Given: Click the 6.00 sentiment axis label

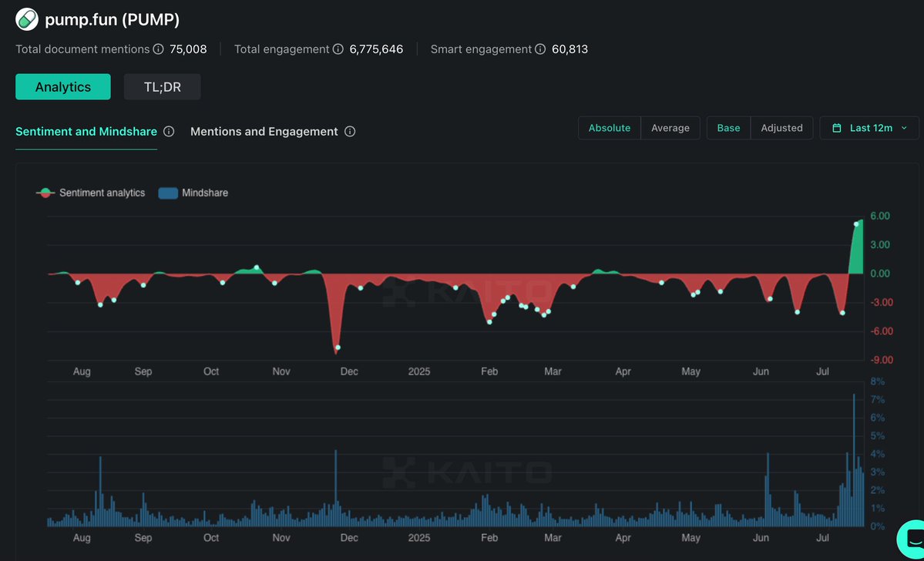Looking at the screenshot, I should [x=880, y=217].
